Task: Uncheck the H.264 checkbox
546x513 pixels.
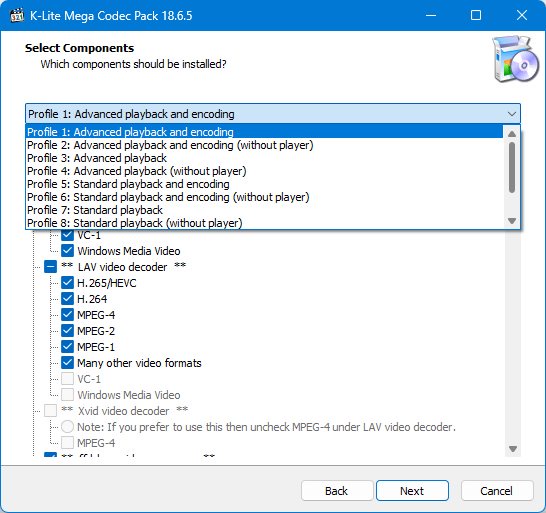Action: coord(67,299)
